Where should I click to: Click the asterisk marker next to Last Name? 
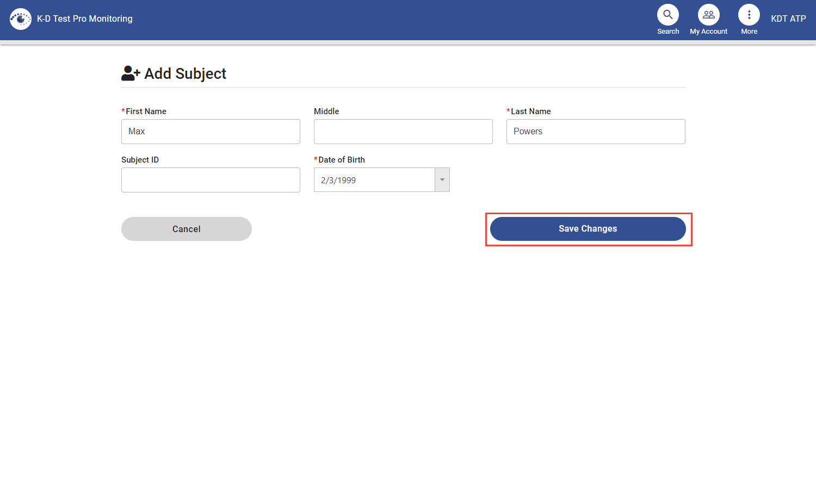pyautogui.click(x=508, y=111)
